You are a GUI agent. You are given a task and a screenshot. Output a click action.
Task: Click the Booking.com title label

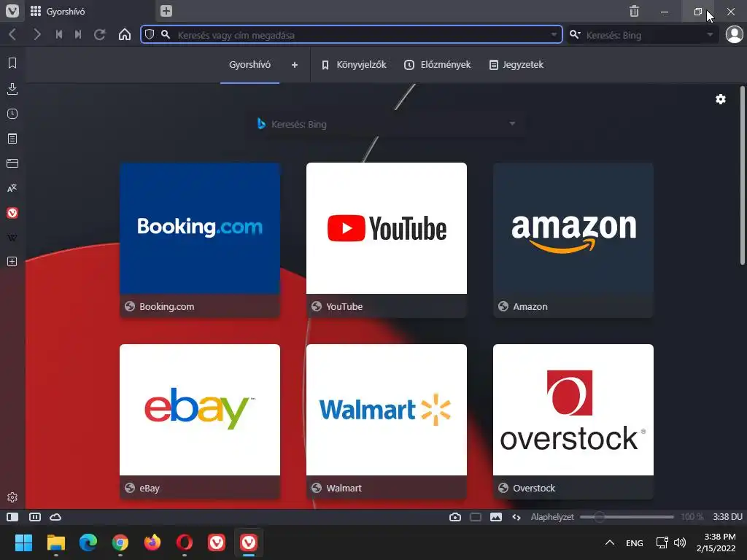167,307
